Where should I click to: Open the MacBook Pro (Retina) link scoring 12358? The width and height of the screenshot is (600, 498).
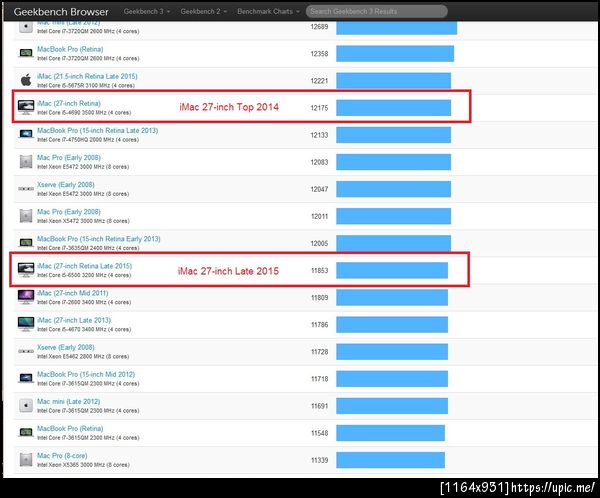(x=70, y=49)
